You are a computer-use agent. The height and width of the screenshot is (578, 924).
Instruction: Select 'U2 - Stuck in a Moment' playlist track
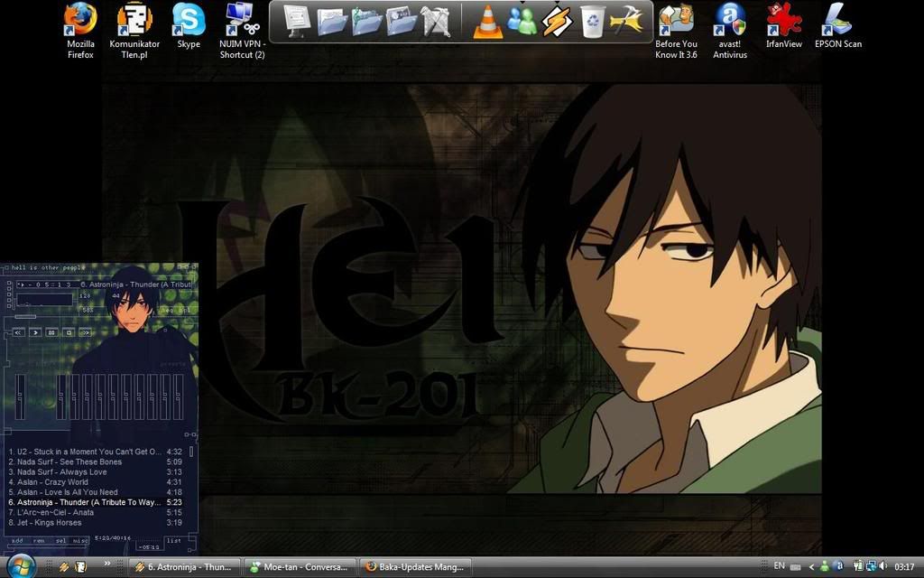coord(95,452)
